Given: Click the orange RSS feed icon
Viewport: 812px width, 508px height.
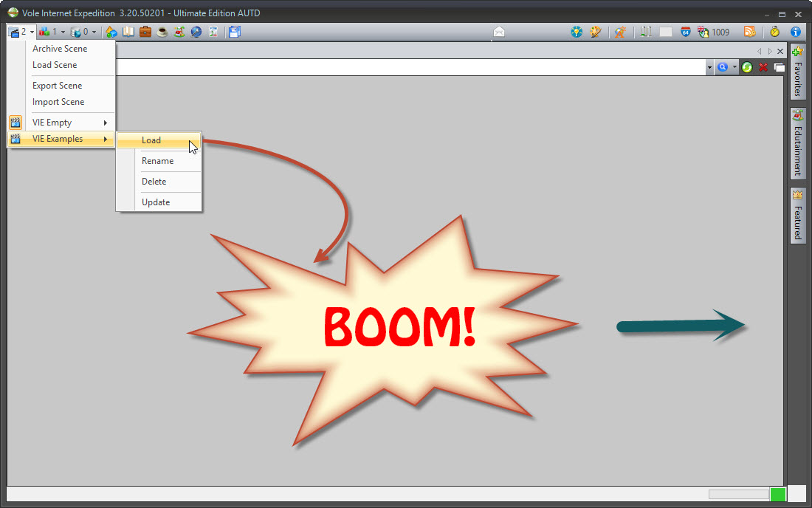Looking at the screenshot, I should tap(749, 32).
